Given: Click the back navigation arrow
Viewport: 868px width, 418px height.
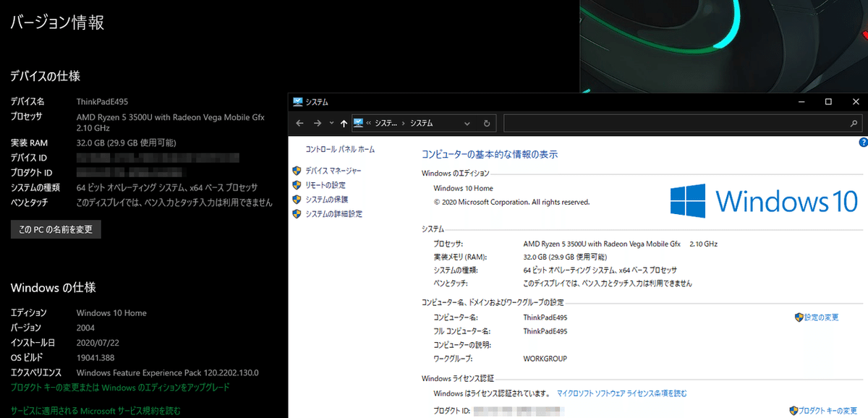Looking at the screenshot, I should click(299, 123).
